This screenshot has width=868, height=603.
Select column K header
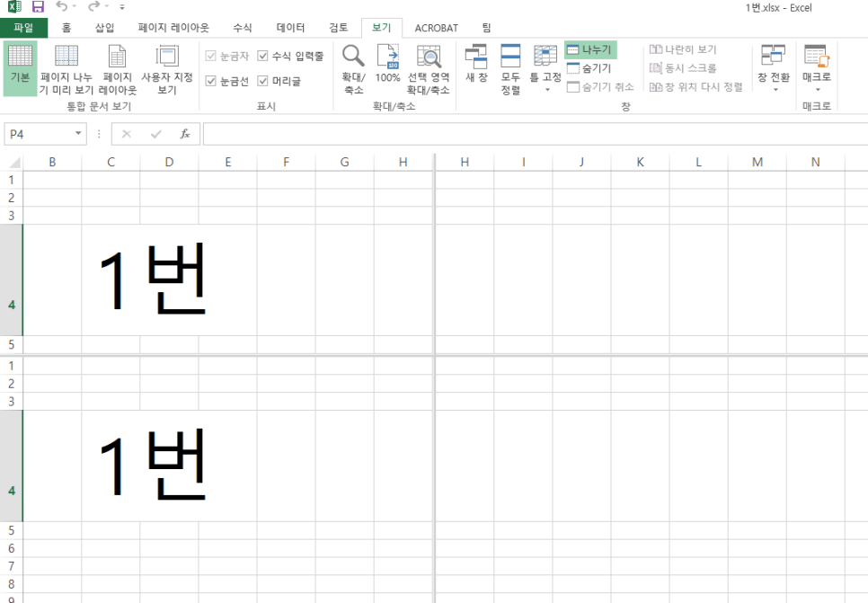click(x=640, y=163)
